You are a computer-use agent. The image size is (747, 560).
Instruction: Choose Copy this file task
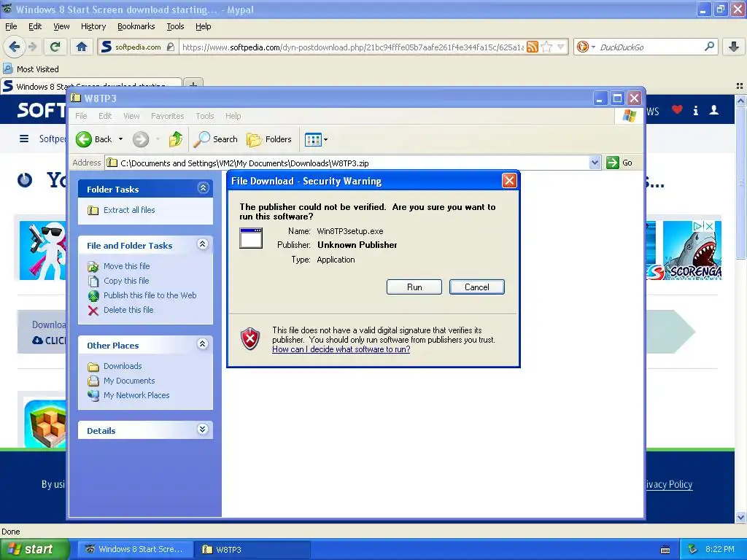126,281
